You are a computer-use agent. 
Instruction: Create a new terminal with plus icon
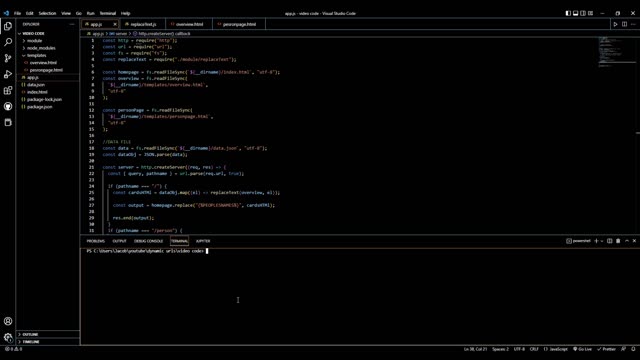pyautogui.click(x=596, y=241)
